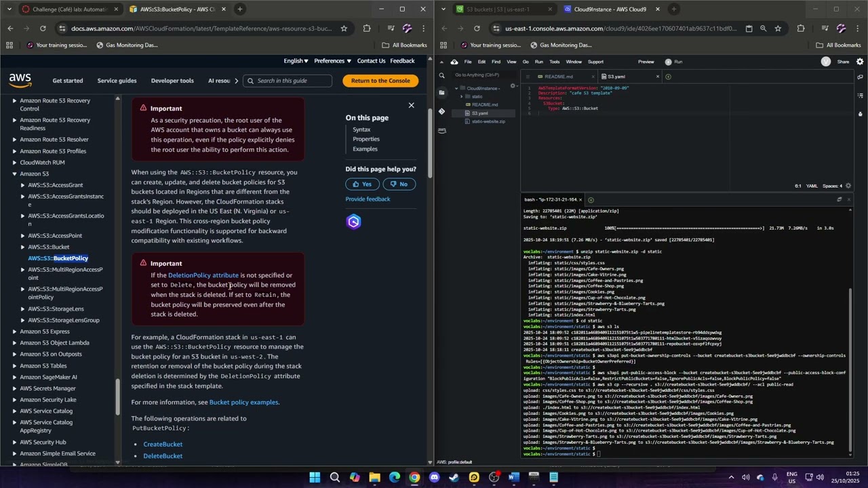Jump to Syntax section on this page
Viewport: 868px width, 488px height.
tap(361, 129)
